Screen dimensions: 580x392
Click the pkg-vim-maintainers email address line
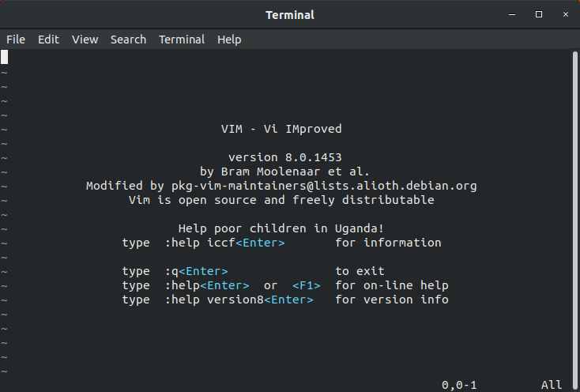tap(281, 186)
